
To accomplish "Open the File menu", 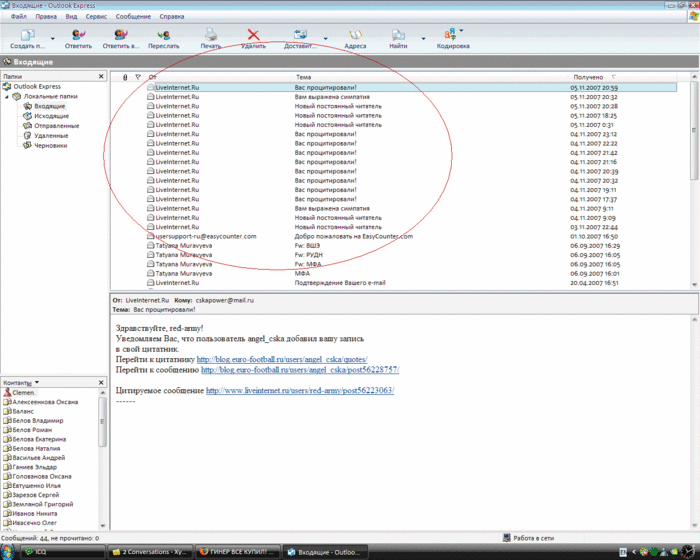I will tap(18, 17).
